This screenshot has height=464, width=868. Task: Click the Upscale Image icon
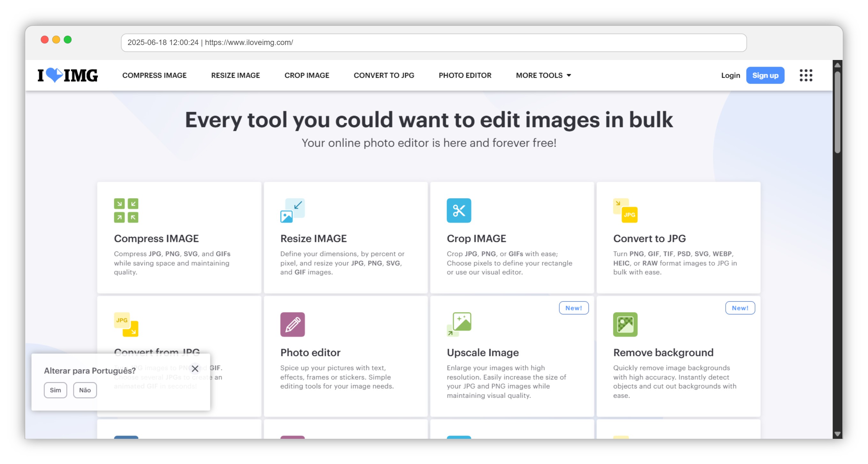[x=459, y=324]
